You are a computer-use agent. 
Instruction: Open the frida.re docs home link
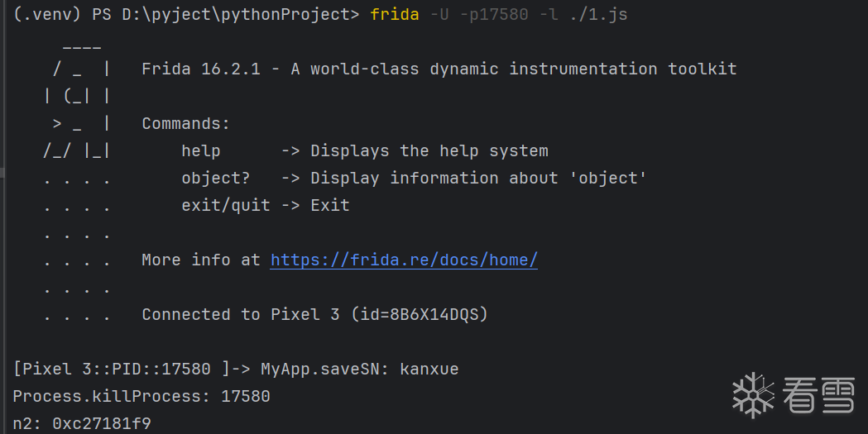point(404,260)
